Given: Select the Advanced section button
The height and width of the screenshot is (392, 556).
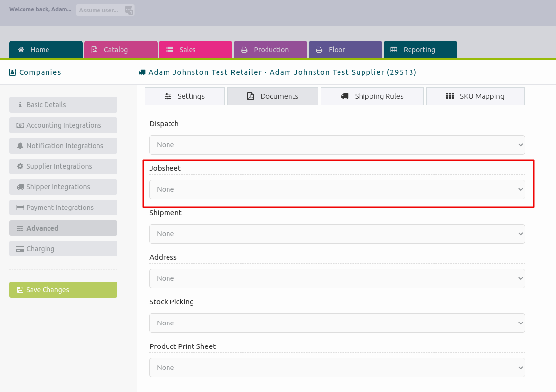Looking at the screenshot, I should tap(63, 228).
